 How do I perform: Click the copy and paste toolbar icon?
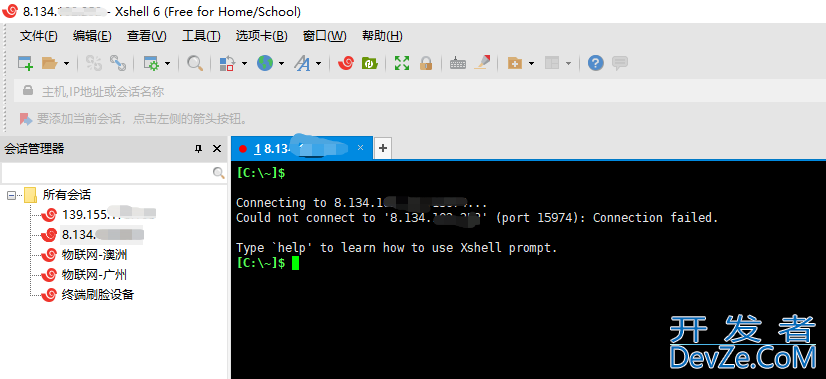(x=227, y=63)
